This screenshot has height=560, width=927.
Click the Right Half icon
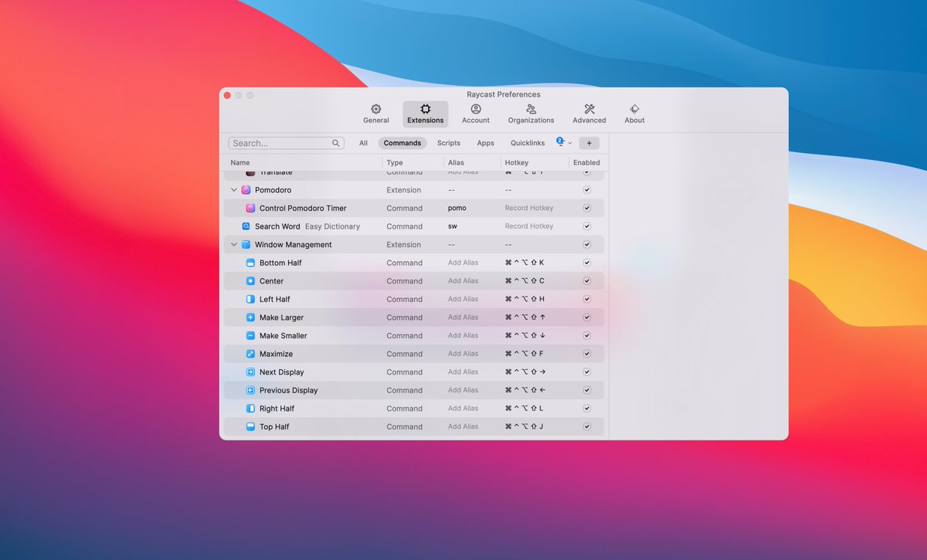click(x=250, y=409)
